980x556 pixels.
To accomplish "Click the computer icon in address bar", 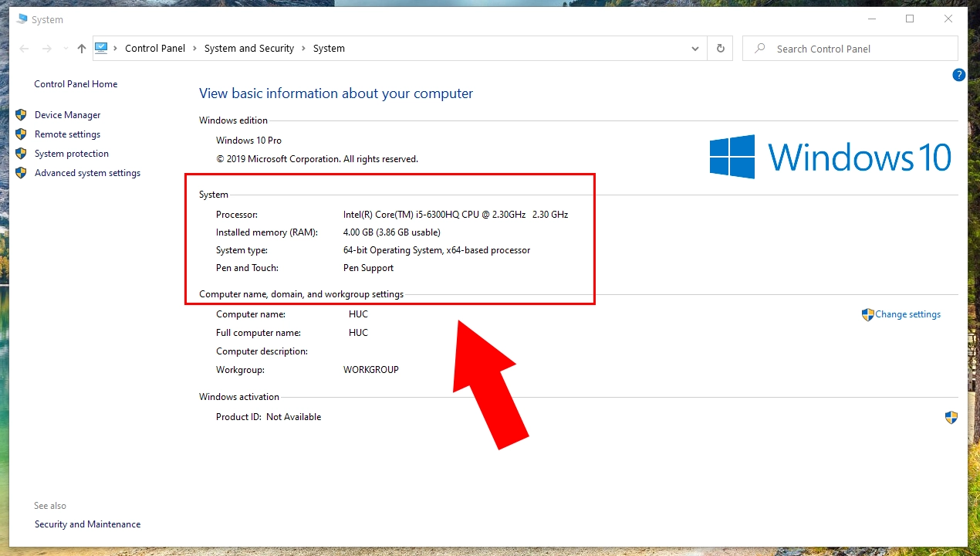I will [x=102, y=48].
